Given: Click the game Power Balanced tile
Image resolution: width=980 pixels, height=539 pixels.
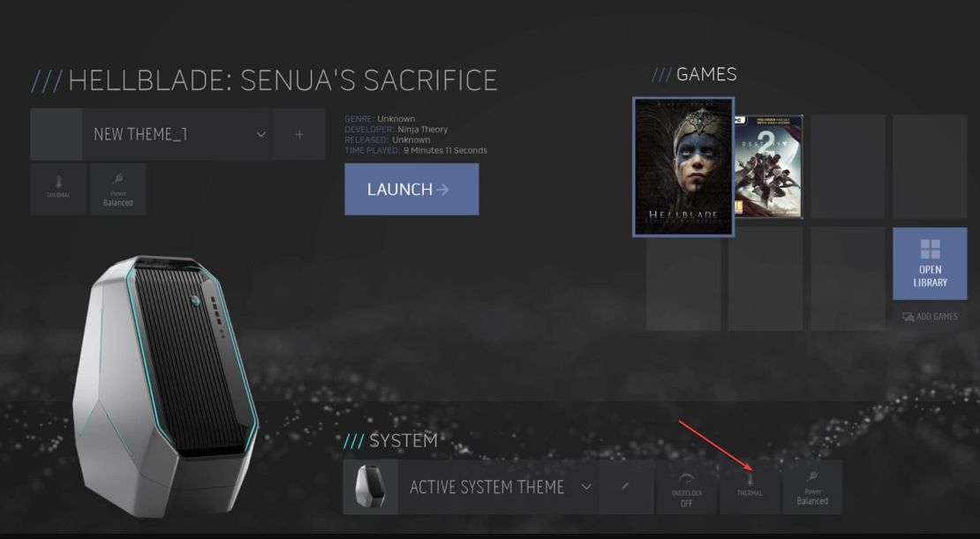Looking at the screenshot, I should (x=118, y=190).
